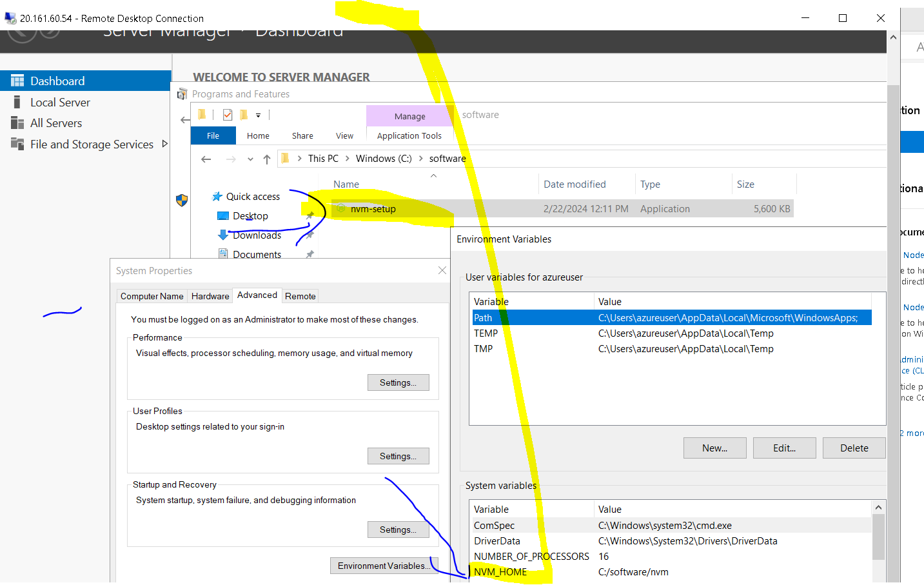Sort by Size column header in Explorer
Image resolution: width=924 pixels, height=585 pixels.
tap(745, 184)
